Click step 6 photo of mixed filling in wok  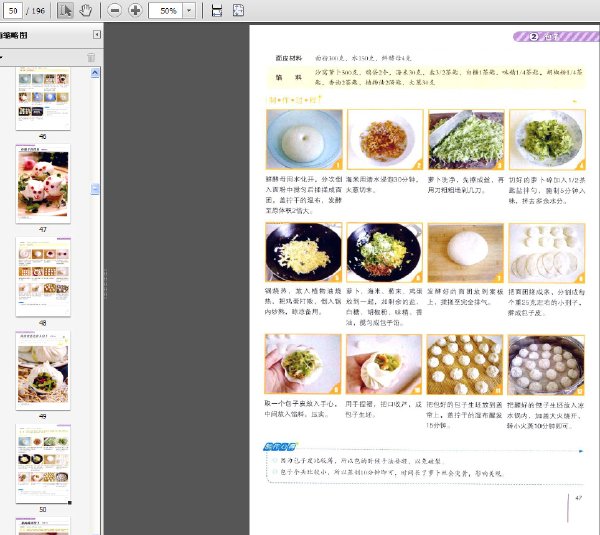tap(385, 252)
